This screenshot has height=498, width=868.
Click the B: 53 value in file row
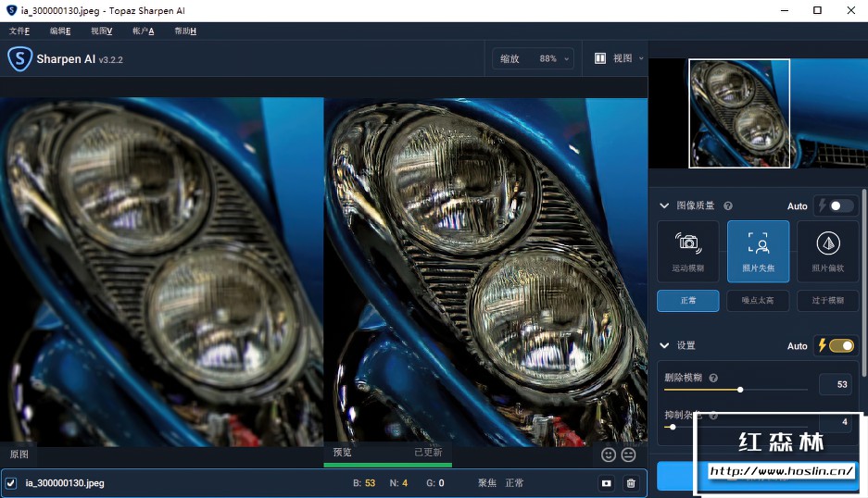coord(364,483)
